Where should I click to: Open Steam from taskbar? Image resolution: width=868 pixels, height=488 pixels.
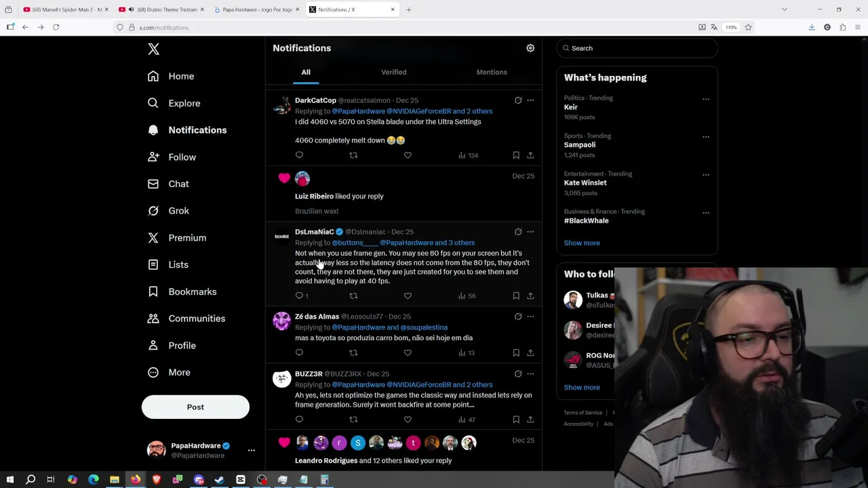point(219,480)
